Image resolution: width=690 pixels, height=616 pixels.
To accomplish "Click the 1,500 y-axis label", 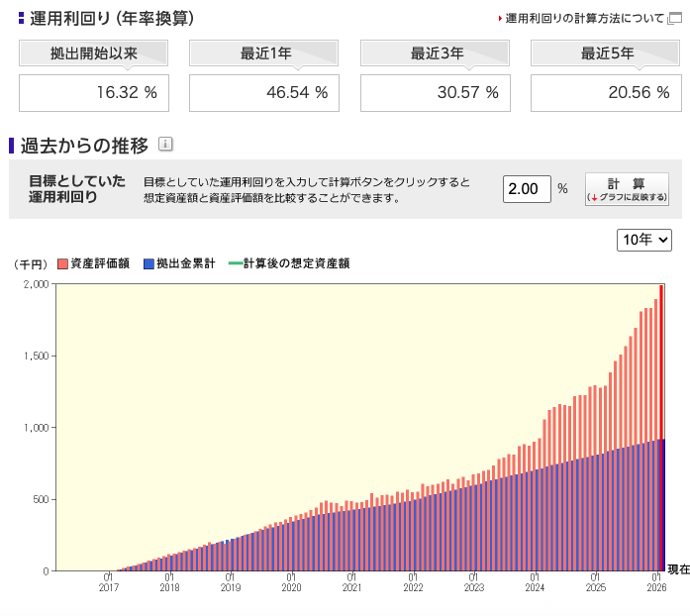I will click(x=36, y=357).
